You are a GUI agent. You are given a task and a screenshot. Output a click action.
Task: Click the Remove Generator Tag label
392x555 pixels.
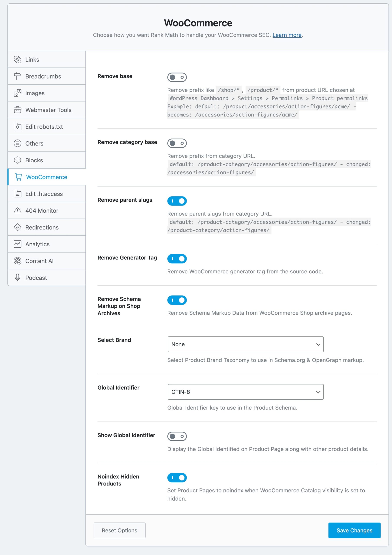click(127, 258)
